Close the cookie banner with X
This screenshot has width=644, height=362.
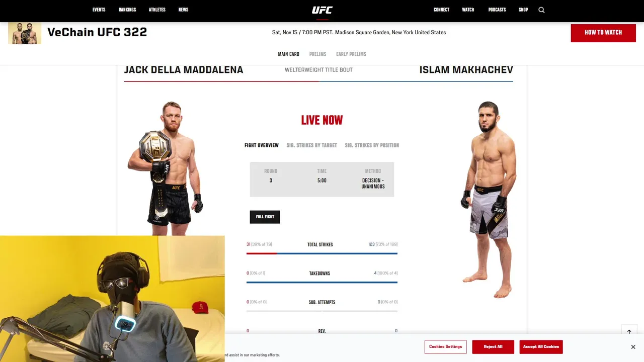click(633, 347)
